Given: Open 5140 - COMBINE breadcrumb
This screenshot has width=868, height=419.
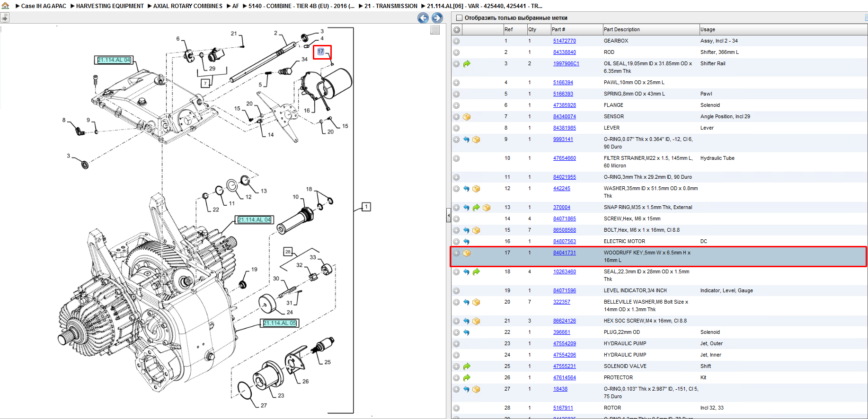Looking at the screenshot, I should 301,6.
